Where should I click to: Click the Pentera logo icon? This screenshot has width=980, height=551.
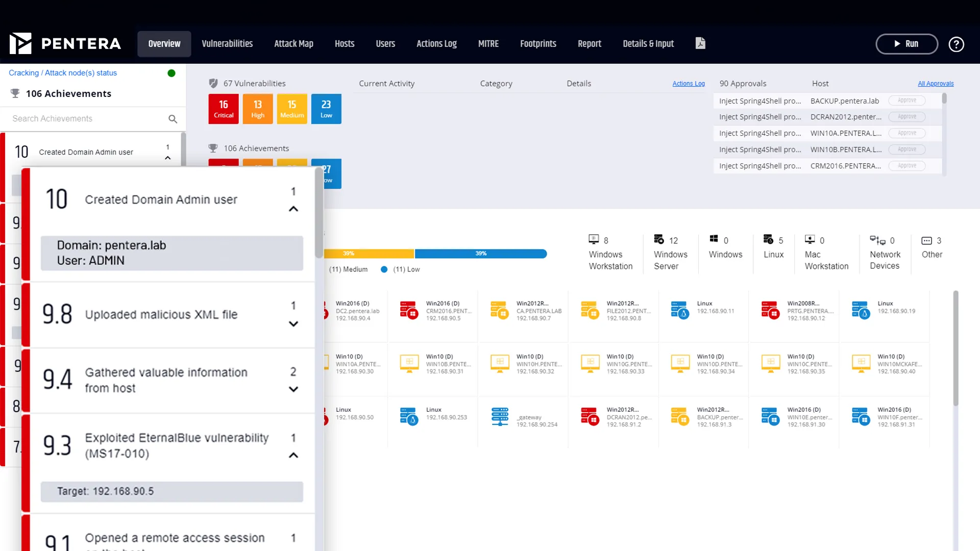[x=20, y=43]
